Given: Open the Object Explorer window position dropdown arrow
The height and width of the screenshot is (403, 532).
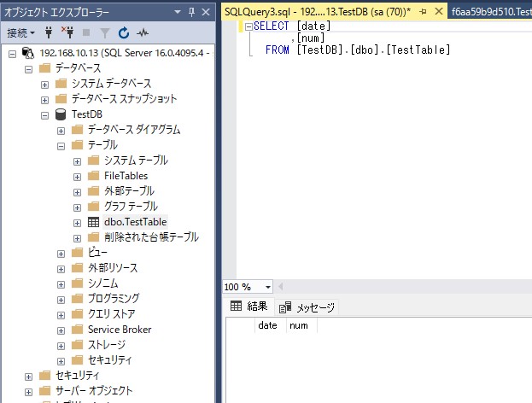Looking at the screenshot, I should coord(177,12).
